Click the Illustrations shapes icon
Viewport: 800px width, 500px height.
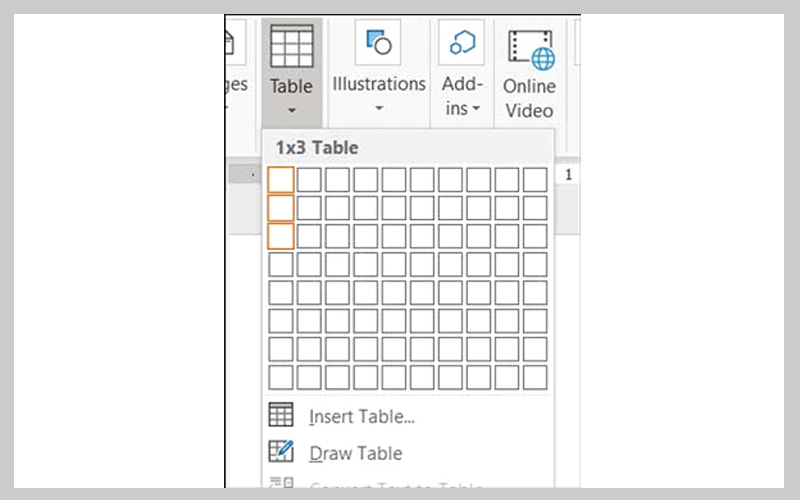378,43
